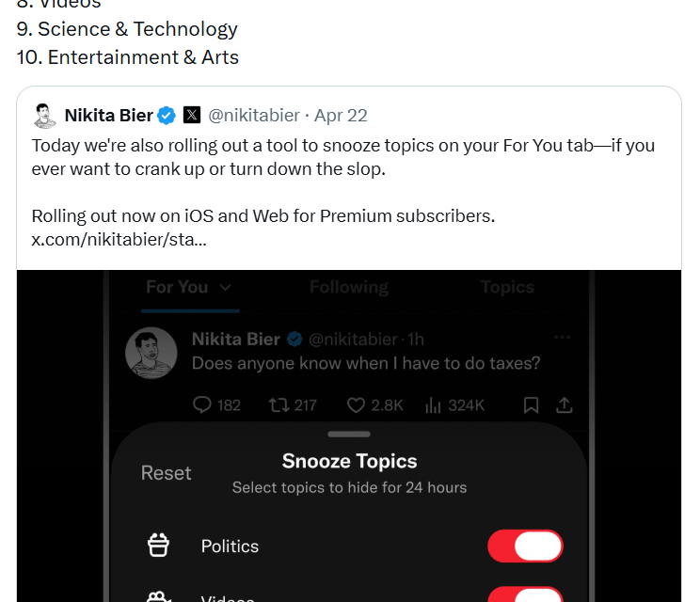This screenshot has width=700, height=602.
Task: Toggle the Politics snooze switch
Action: point(525,546)
